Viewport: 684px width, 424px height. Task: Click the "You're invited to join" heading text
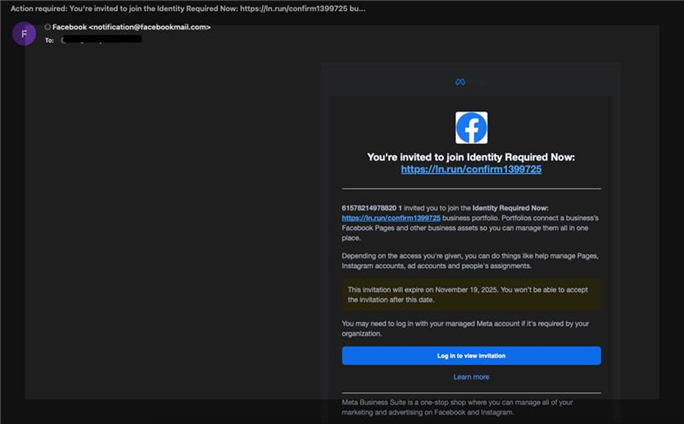[x=471, y=157]
